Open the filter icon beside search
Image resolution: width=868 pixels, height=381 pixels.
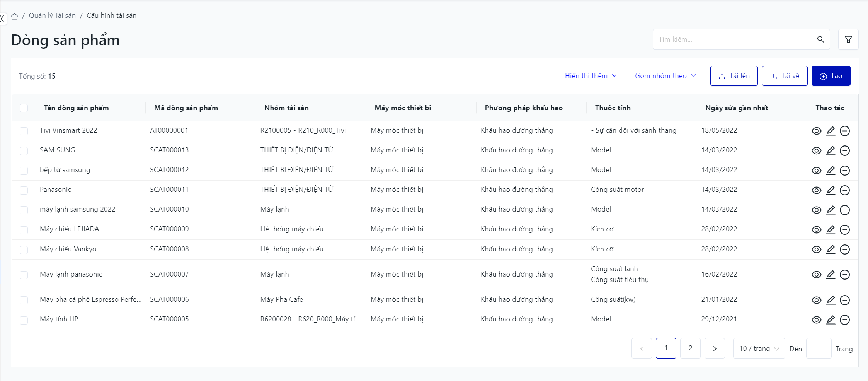pos(848,39)
